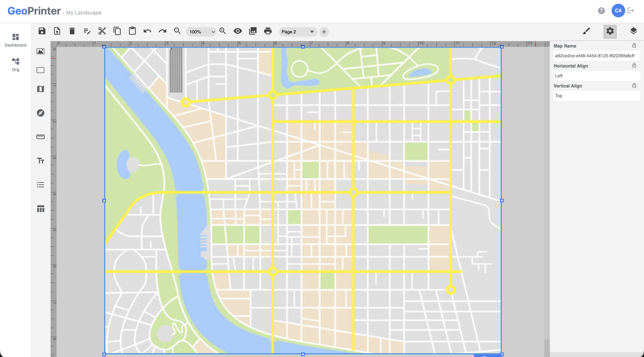Click the edit list pencil icon
The height and width of the screenshot is (357, 644).
coord(87,31)
